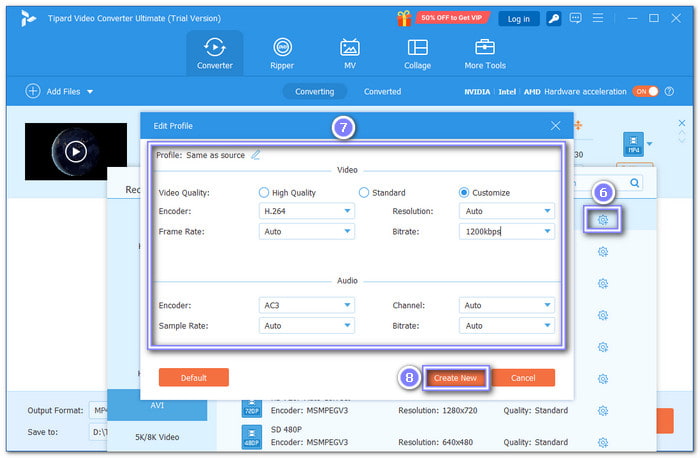The image size is (700, 458).
Task: Open audio Channel dropdown
Action: point(507,305)
